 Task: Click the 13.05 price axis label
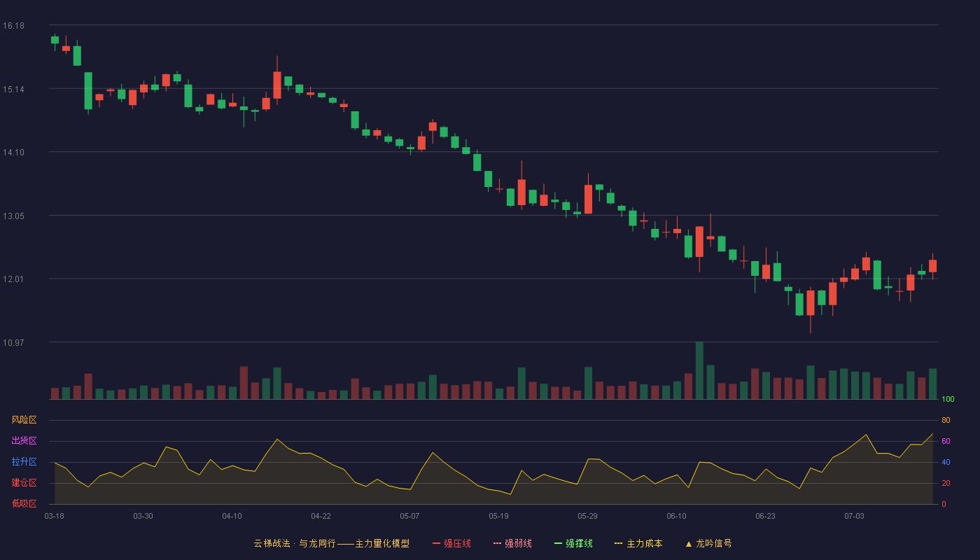coord(13,216)
